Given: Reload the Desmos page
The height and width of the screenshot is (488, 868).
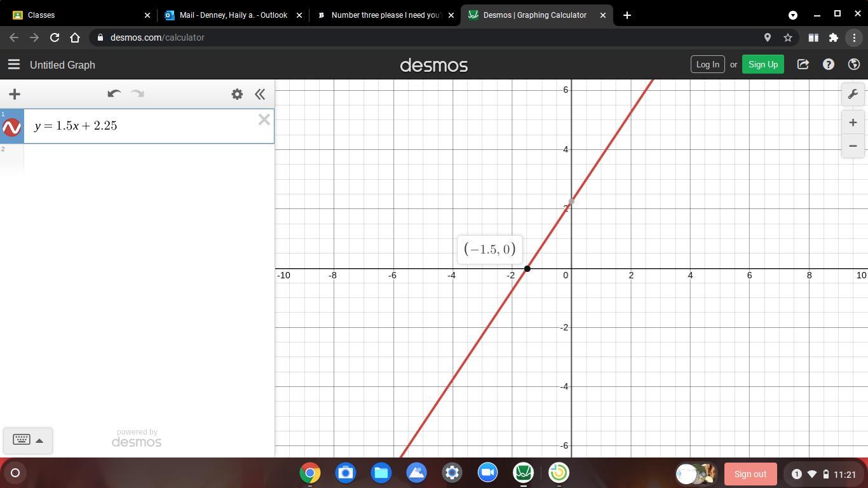Looking at the screenshot, I should [55, 37].
